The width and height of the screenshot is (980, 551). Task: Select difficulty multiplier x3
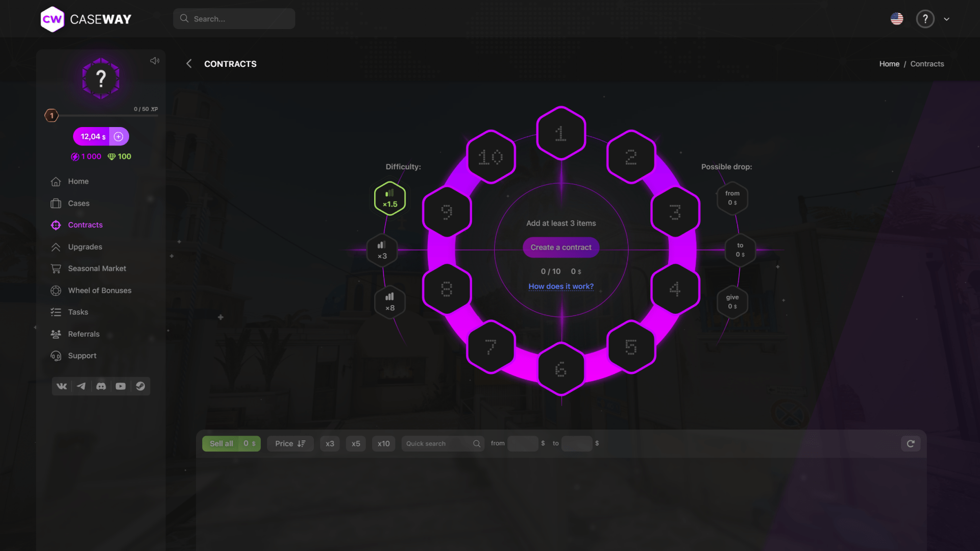382,250
